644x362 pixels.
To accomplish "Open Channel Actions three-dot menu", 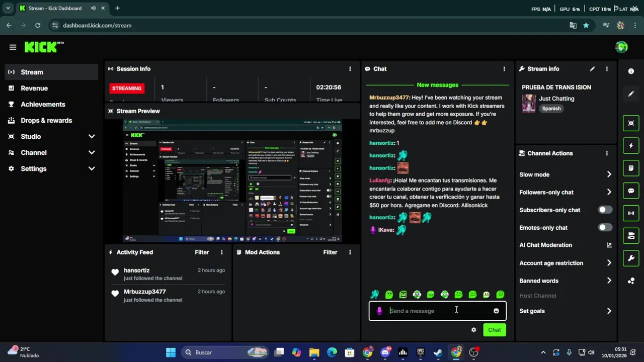I will click(607, 153).
